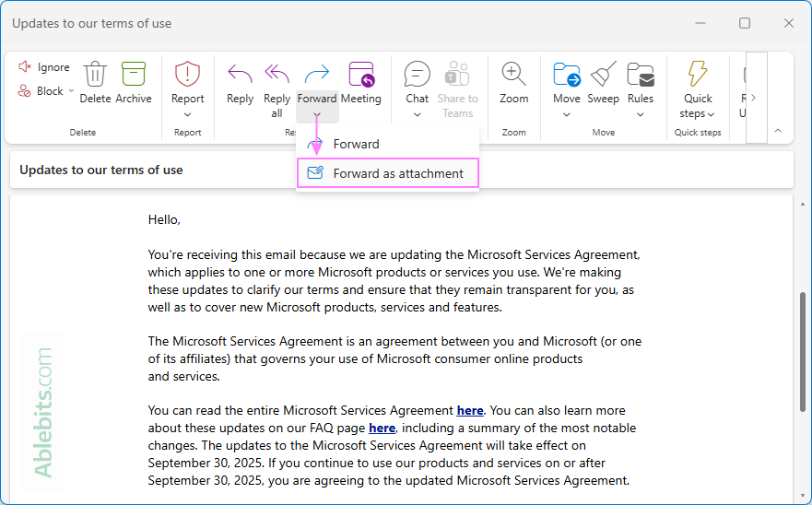Click the Ignore label text
Image resolution: width=812 pixels, height=505 pixels.
point(53,67)
